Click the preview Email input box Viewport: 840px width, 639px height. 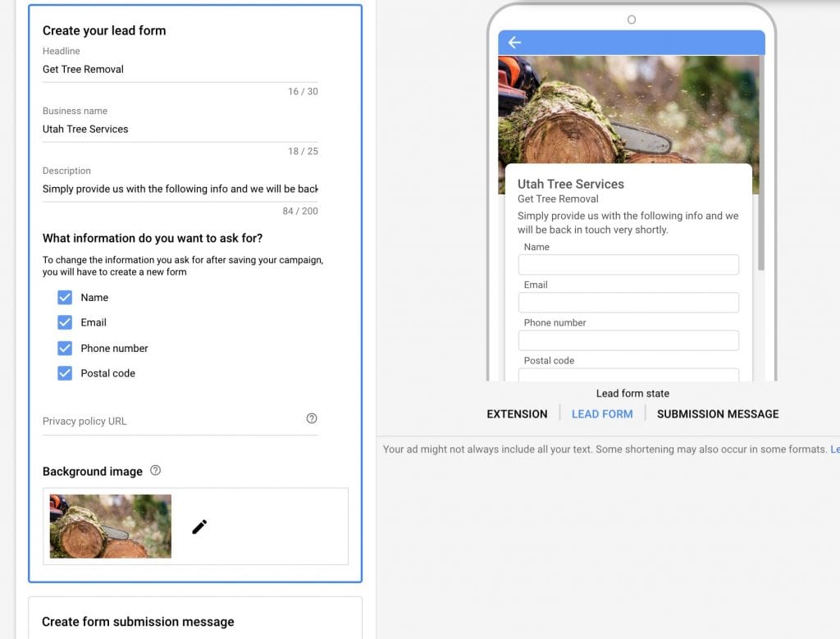click(x=628, y=303)
